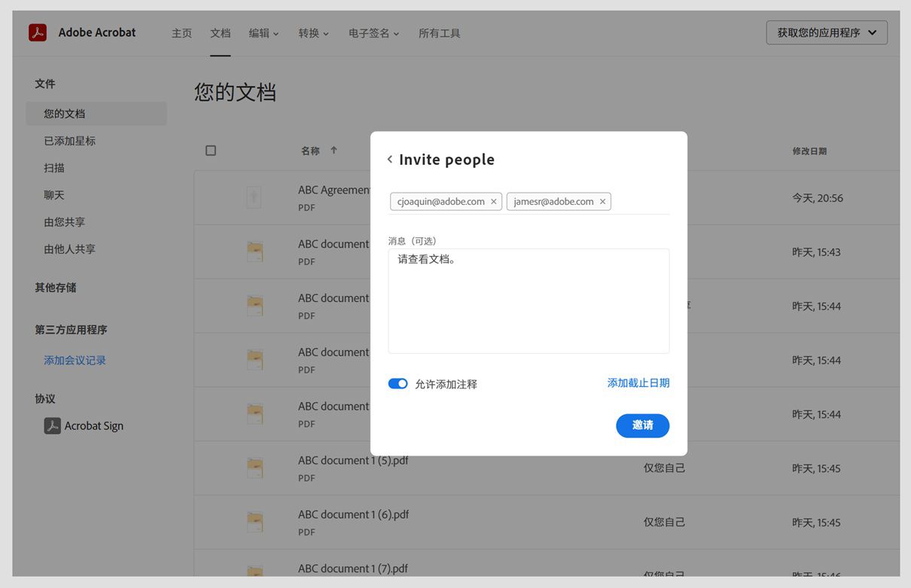Switch to the 主页 tab
The image size is (911, 588).
pyautogui.click(x=181, y=33)
